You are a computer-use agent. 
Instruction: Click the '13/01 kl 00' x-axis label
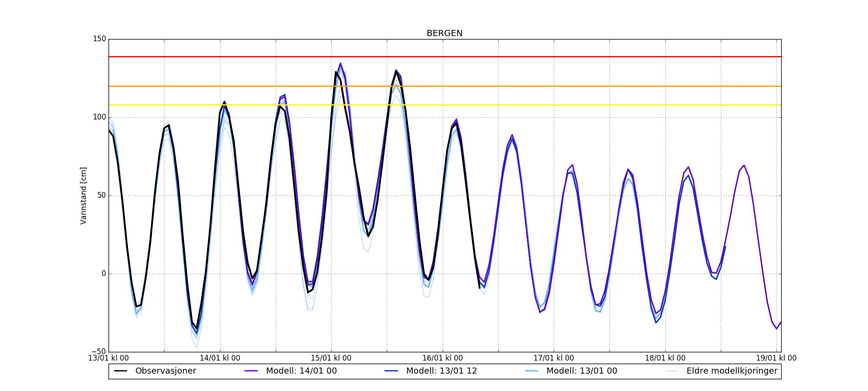click(108, 358)
